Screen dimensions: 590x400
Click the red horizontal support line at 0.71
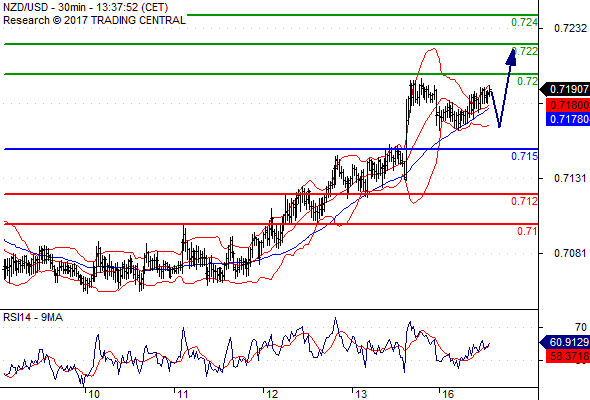click(x=271, y=224)
